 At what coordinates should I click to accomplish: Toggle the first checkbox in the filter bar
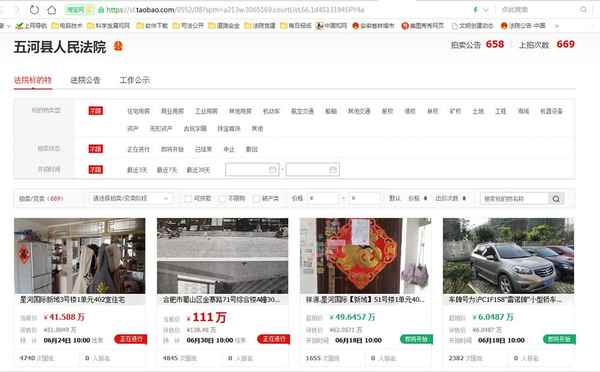click(188, 198)
